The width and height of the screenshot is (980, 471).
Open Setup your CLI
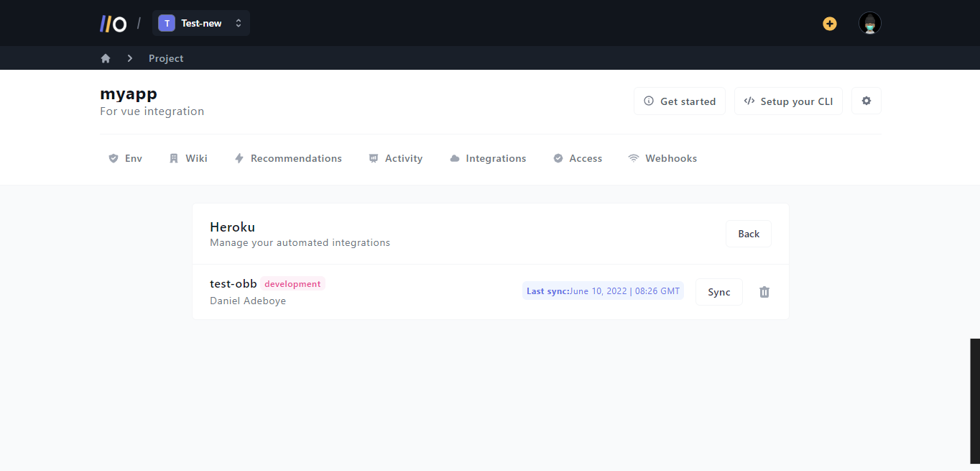[788, 101]
